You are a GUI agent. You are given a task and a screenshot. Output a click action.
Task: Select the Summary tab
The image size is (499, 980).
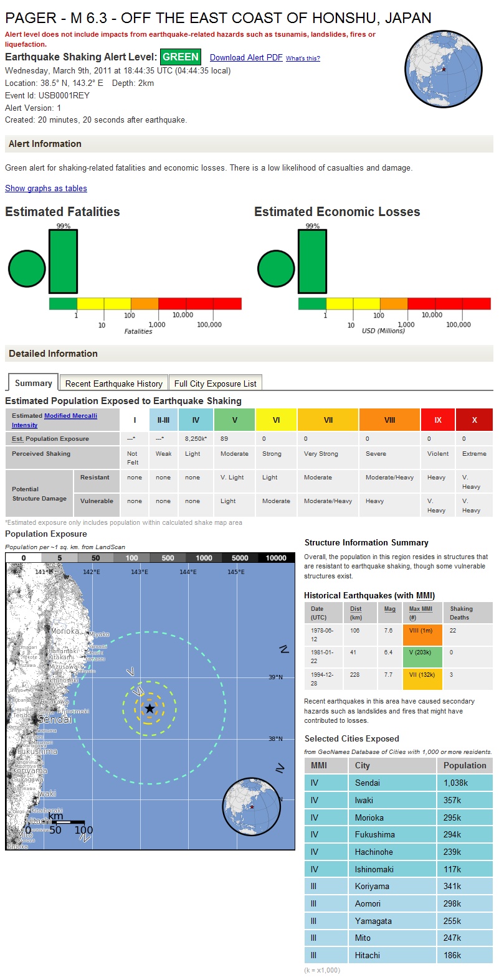click(33, 383)
